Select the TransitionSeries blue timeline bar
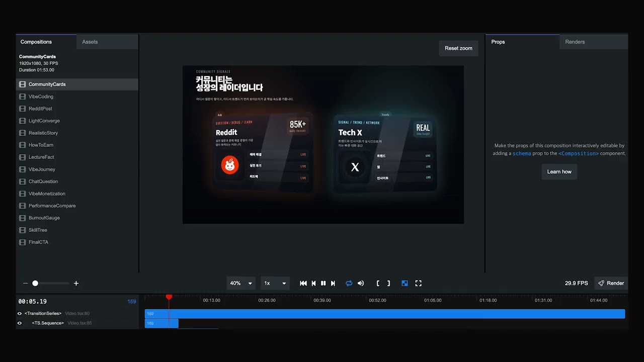The width and height of the screenshot is (644, 362). tap(385, 314)
